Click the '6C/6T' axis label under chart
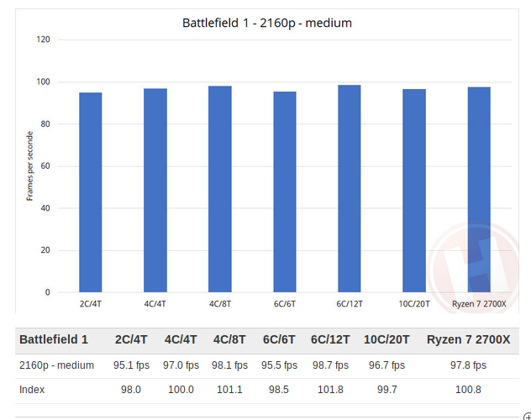The image size is (531, 420). (285, 304)
